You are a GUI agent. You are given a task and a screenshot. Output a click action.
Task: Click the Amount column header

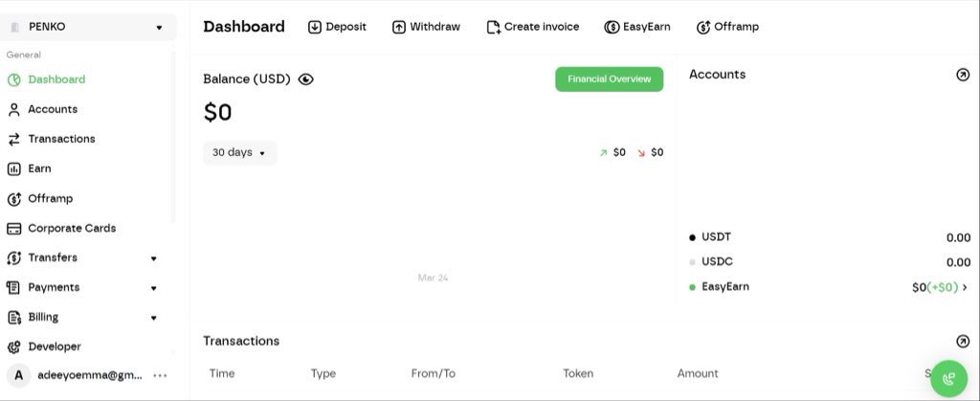click(698, 373)
